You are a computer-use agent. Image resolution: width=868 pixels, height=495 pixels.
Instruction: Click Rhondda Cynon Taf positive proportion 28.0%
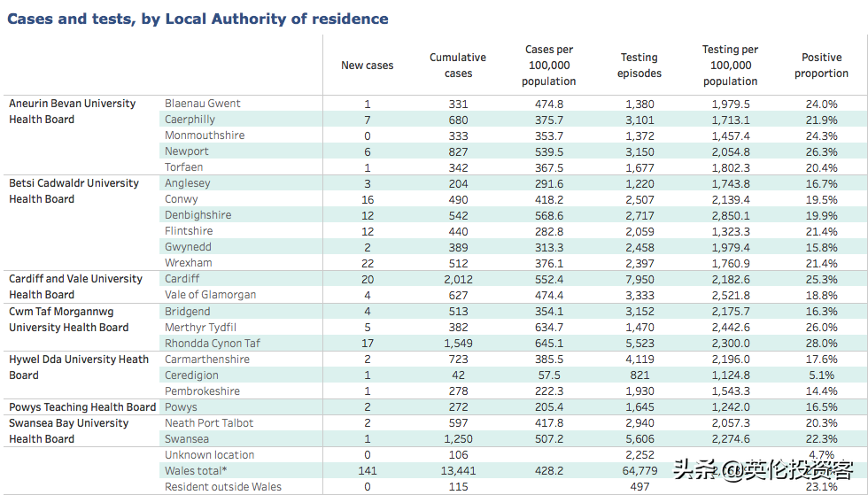[x=822, y=344]
